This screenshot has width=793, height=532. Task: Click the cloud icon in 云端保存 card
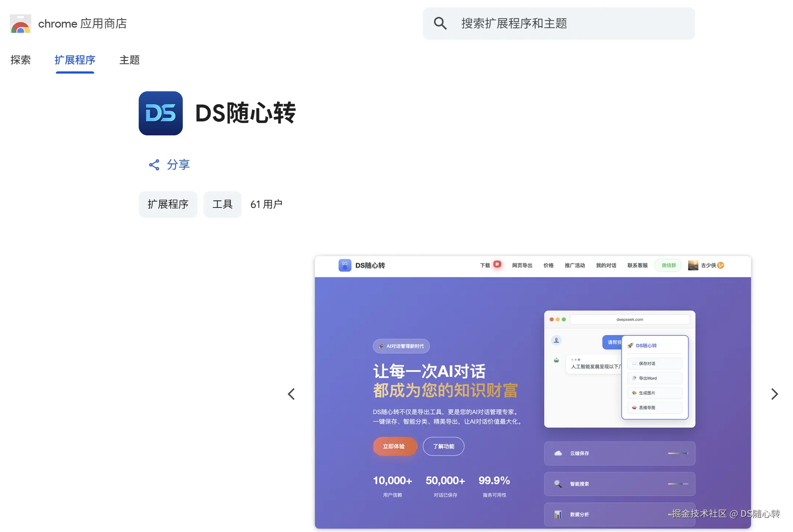pyautogui.click(x=558, y=453)
